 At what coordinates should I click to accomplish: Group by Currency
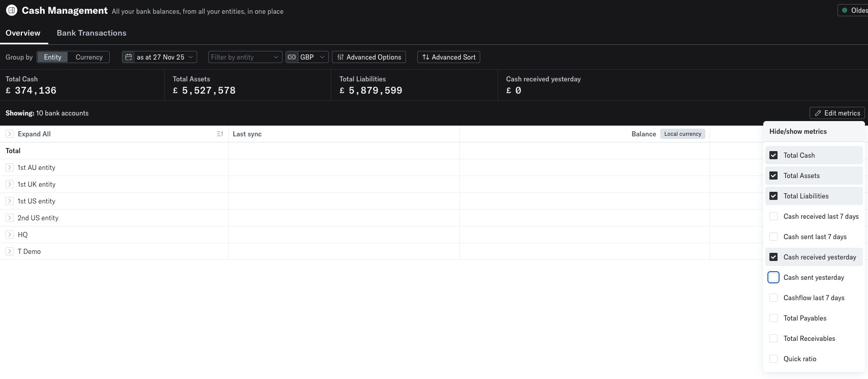click(89, 57)
